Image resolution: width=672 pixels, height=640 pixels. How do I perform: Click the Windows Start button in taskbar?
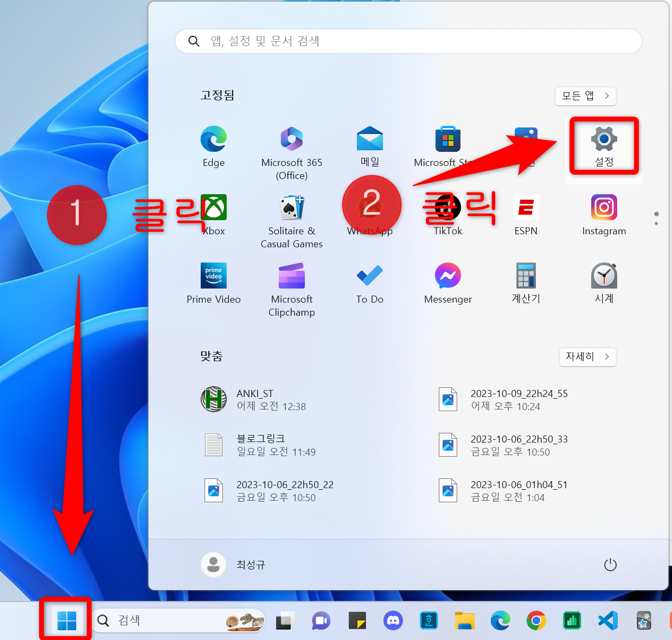67,620
